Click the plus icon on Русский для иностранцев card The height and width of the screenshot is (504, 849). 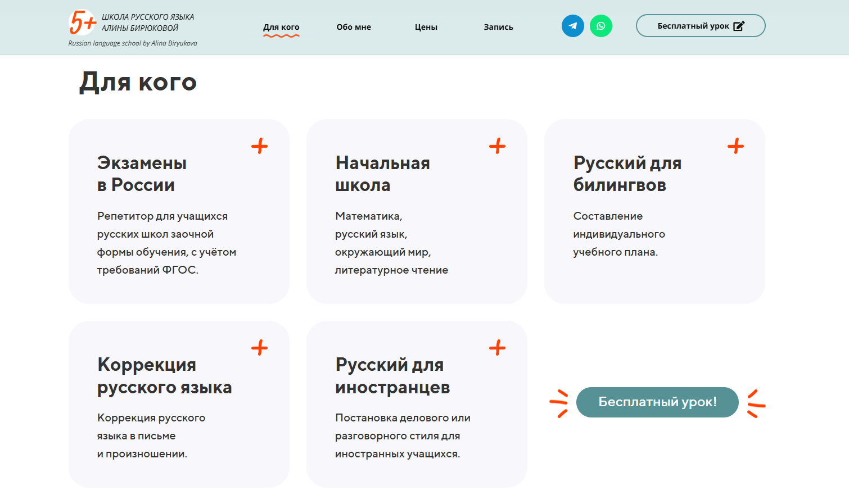(497, 347)
